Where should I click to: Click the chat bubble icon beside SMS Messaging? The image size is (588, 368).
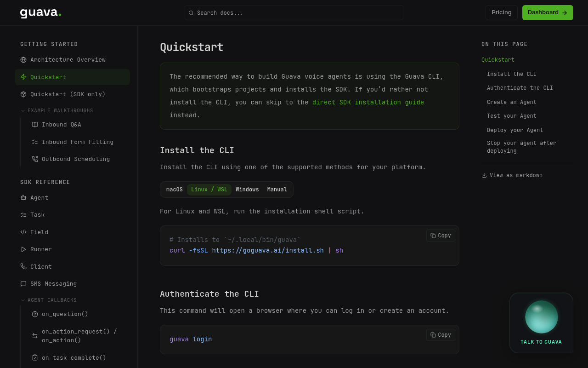[23, 284]
